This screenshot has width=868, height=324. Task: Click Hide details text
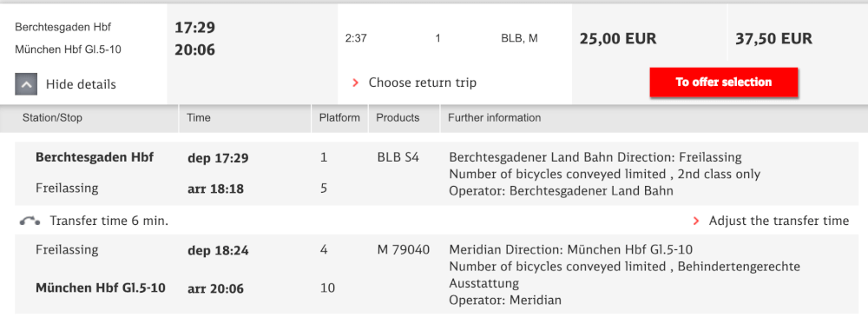pos(81,85)
